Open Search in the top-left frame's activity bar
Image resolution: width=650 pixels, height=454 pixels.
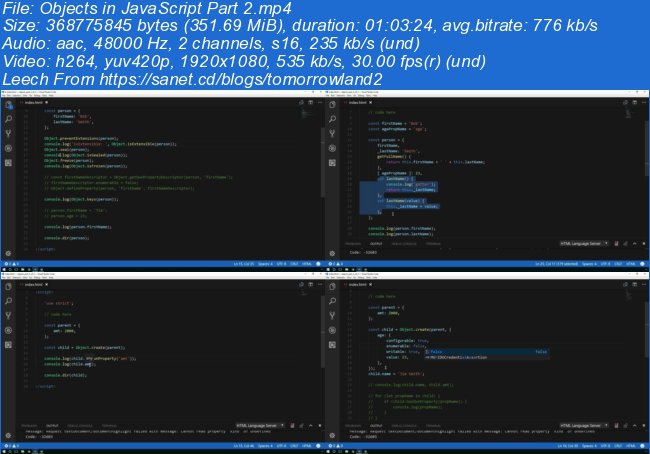(8, 119)
